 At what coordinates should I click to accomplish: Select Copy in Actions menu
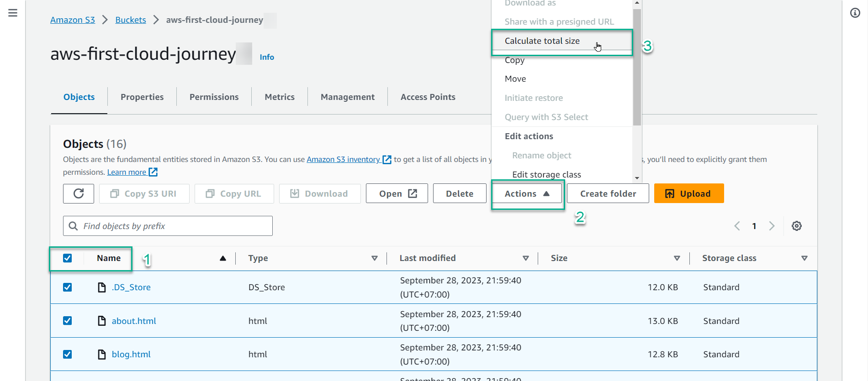pos(562,60)
